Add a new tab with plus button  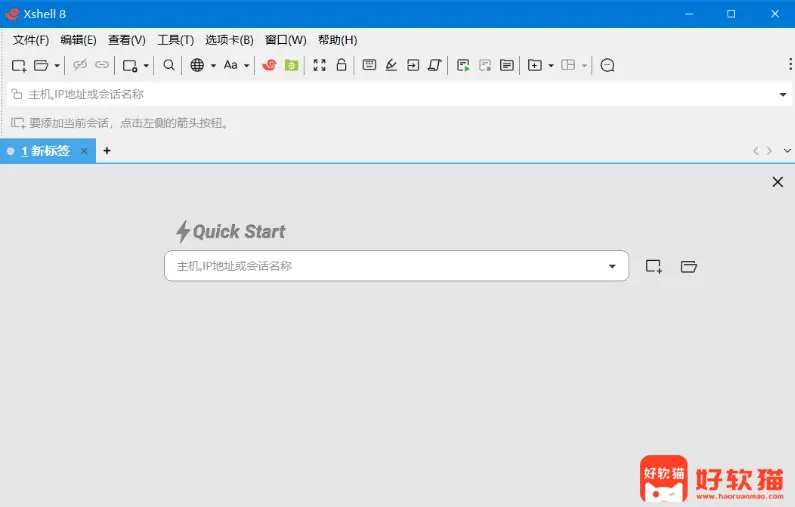tap(107, 151)
